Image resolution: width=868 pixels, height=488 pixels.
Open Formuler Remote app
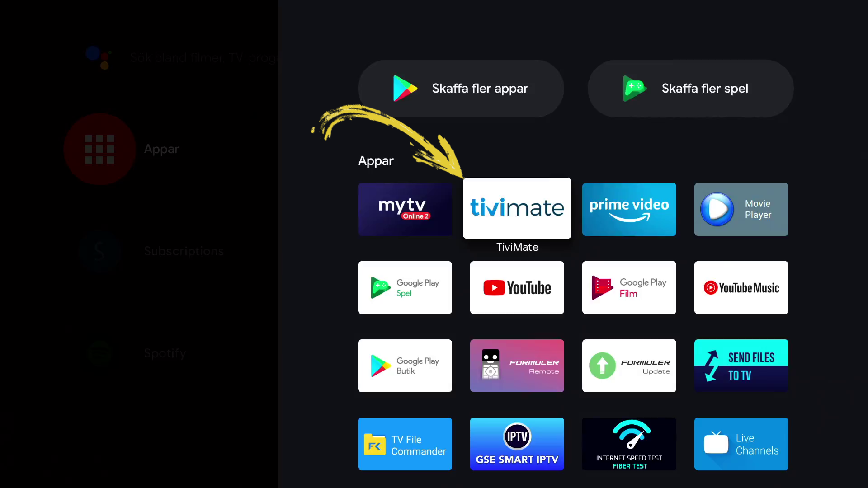(x=517, y=366)
